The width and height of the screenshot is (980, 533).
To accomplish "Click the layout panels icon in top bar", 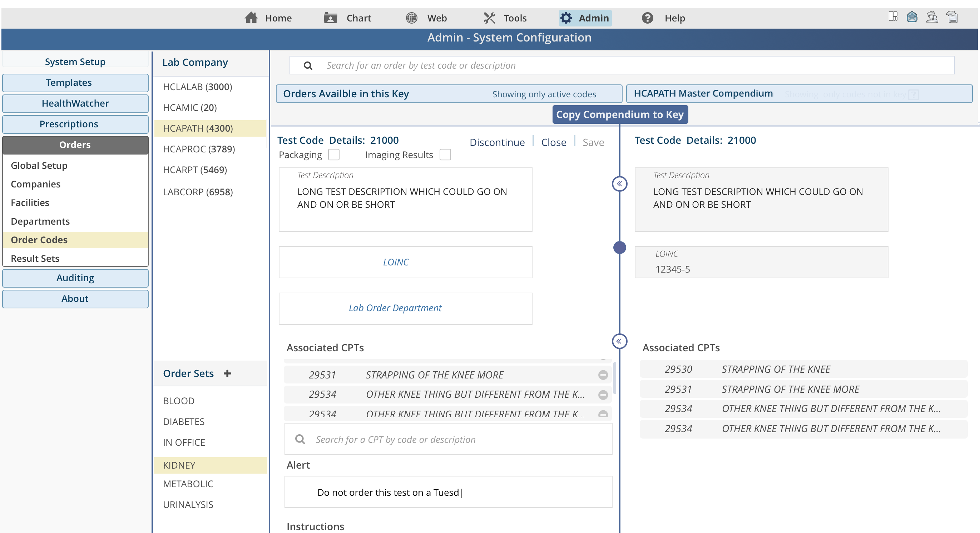I will tap(892, 17).
